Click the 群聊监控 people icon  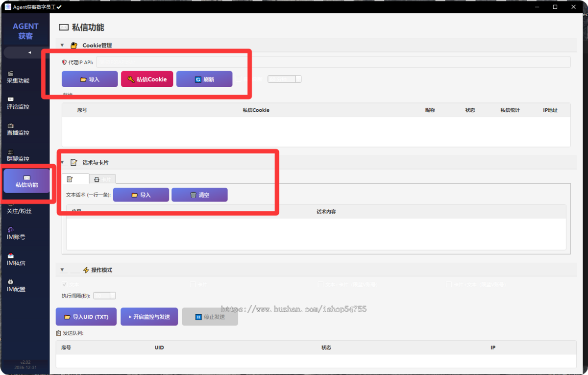10,152
